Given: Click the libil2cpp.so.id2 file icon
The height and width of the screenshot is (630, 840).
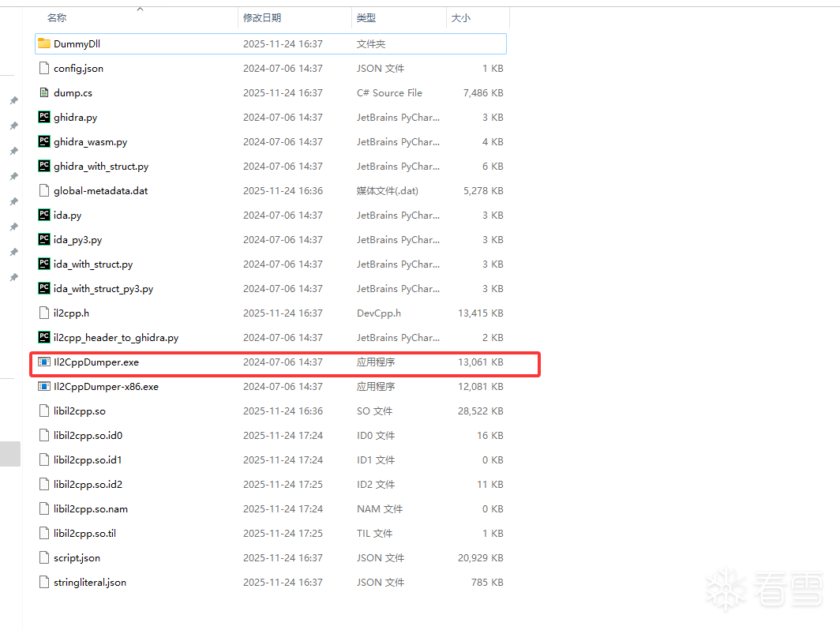Looking at the screenshot, I should [44, 484].
